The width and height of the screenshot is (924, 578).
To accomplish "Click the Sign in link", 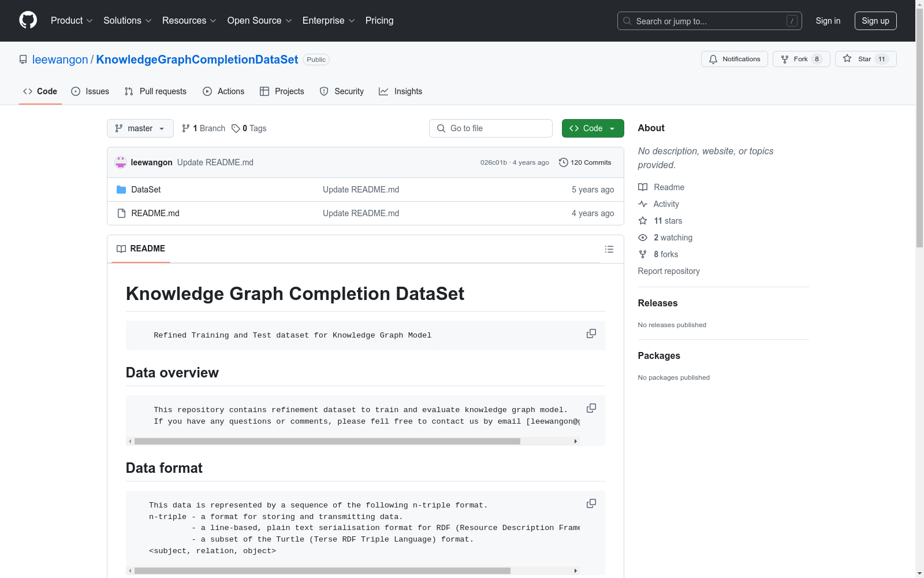I will click(828, 21).
